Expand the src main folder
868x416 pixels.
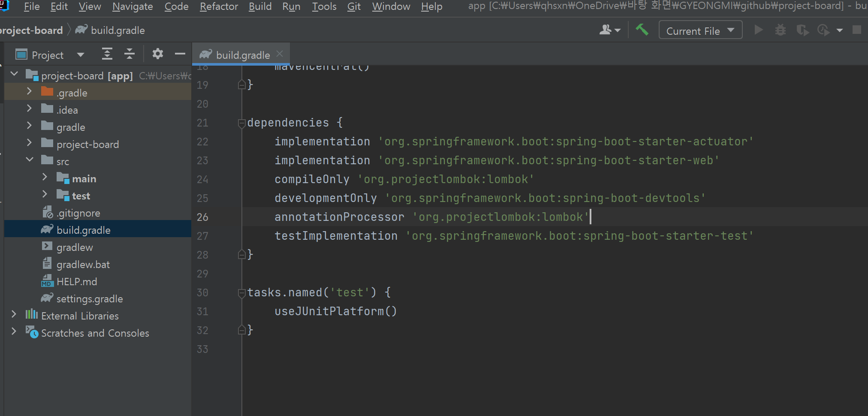[45, 178]
